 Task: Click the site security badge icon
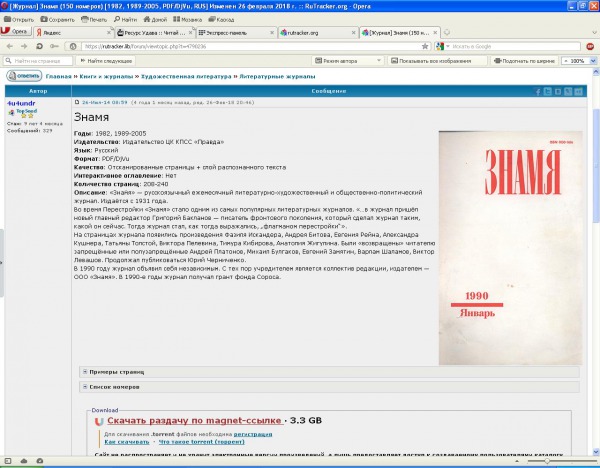pos(73,46)
